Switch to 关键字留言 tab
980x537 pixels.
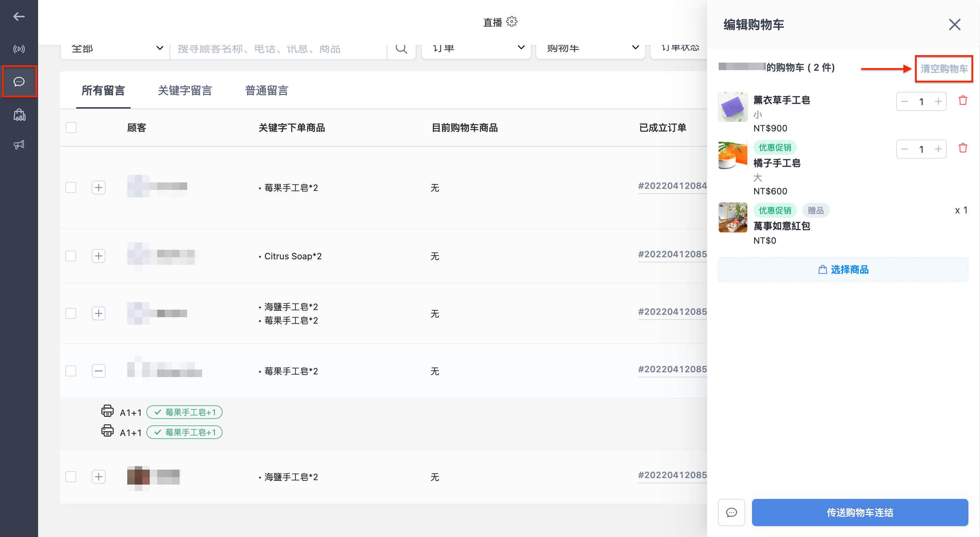185,91
